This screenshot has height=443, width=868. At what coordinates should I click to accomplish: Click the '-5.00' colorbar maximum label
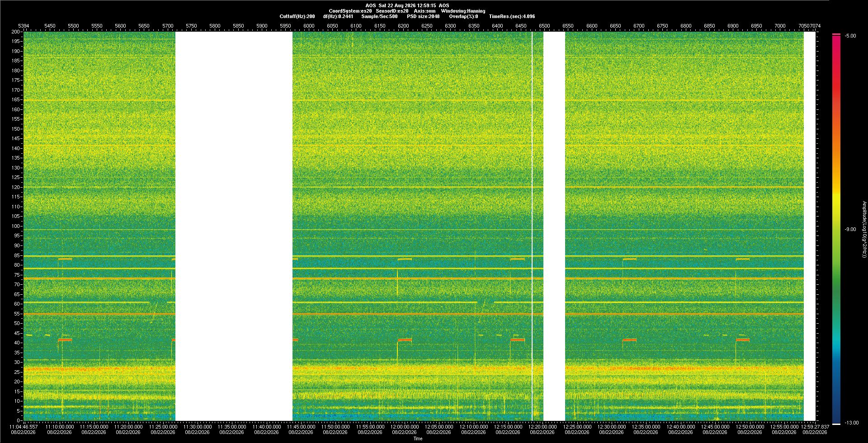click(850, 36)
